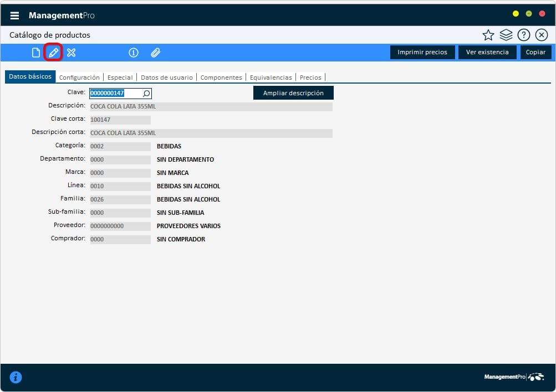Click the Clave input field

[x=115, y=94]
